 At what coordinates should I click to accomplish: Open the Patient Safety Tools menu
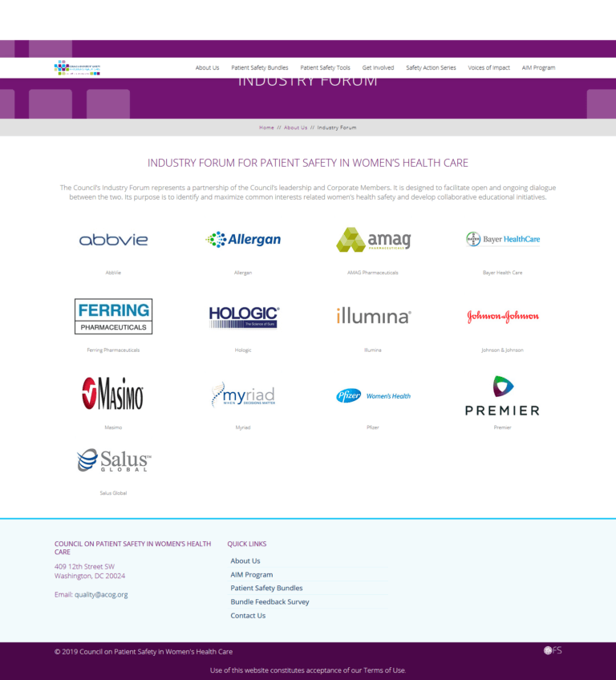pos(326,67)
